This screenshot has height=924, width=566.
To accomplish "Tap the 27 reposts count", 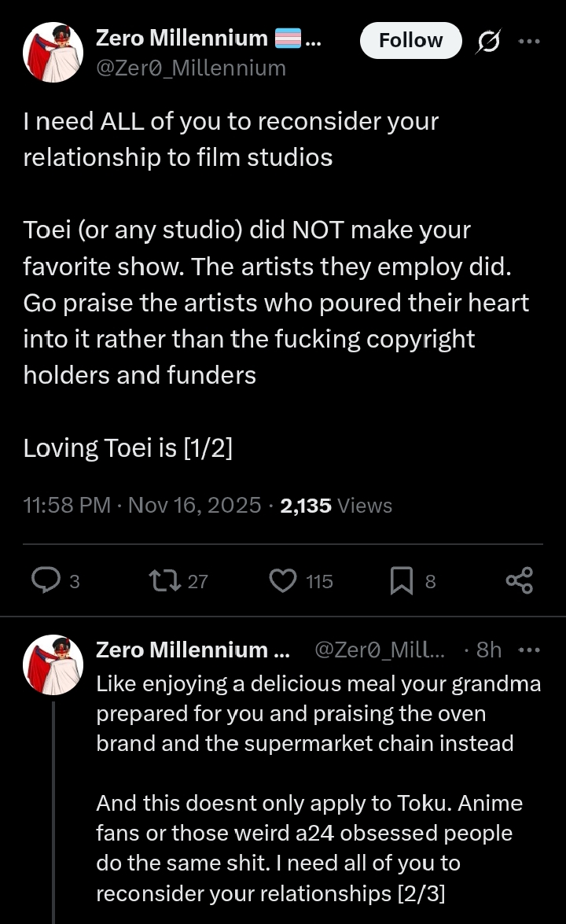I will click(x=198, y=581).
